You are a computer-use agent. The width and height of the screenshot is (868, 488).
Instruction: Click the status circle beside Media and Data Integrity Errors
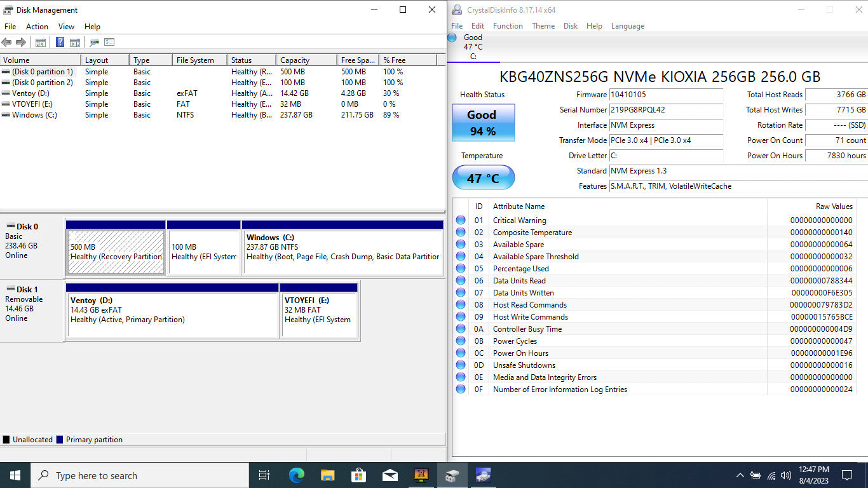(x=461, y=377)
